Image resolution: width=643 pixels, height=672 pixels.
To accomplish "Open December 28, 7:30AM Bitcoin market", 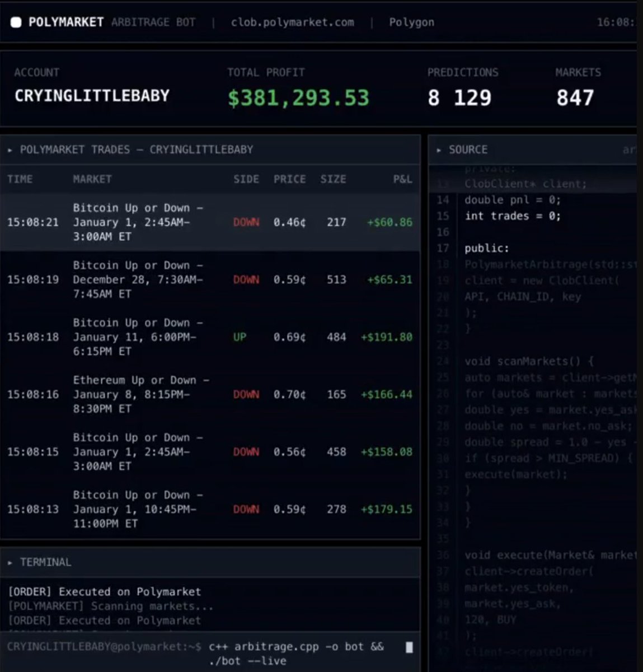I will pos(138,279).
